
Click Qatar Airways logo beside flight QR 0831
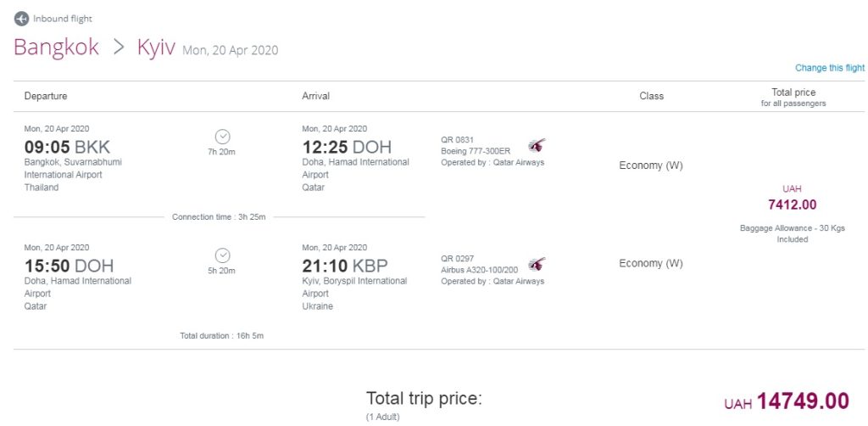tap(537, 146)
